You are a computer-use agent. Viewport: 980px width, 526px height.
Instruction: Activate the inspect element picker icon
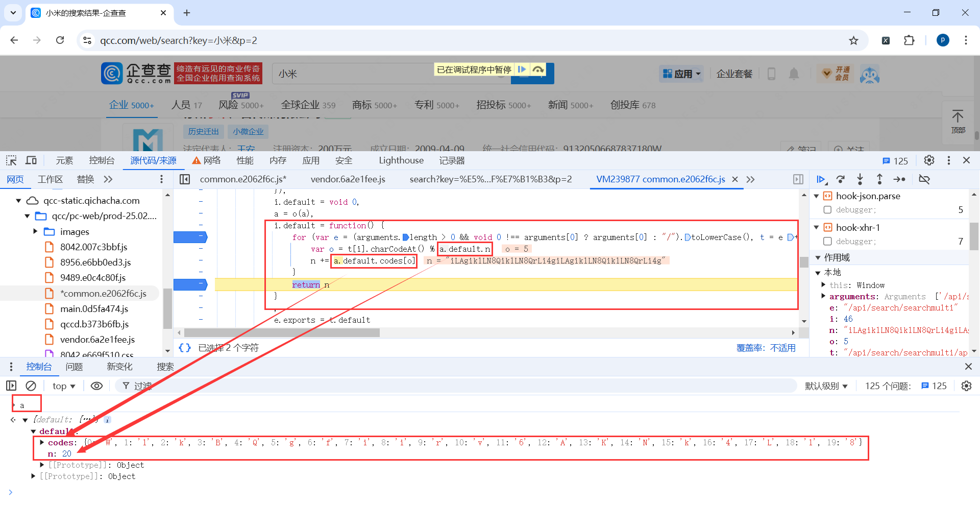tap(11, 160)
